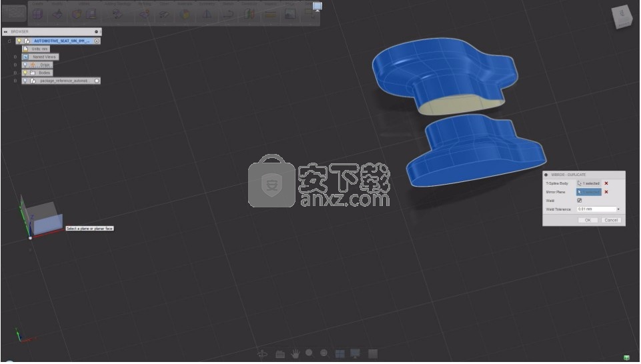Click the ViewCube in the top right
This screenshot has height=364, width=641.
[x=622, y=17]
